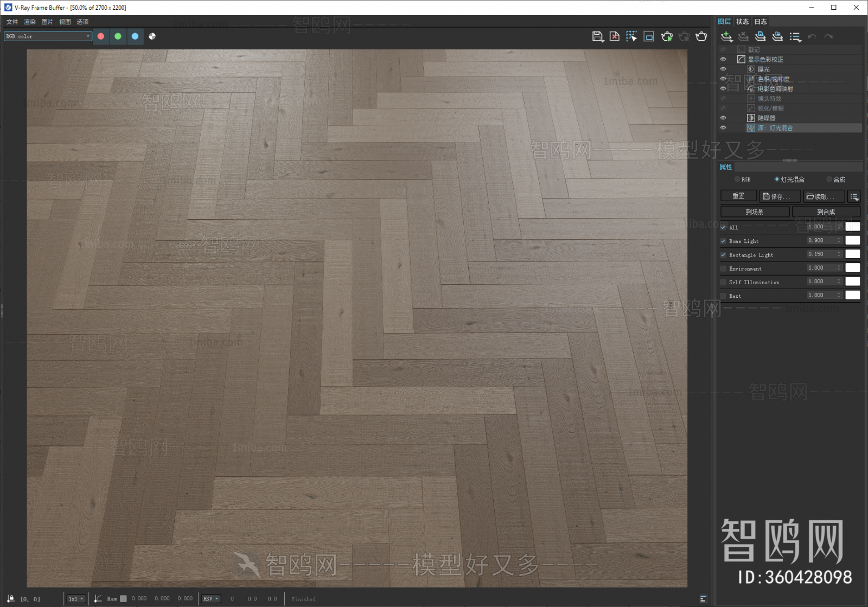Open the 文件 menu
Image resolution: width=868 pixels, height=607 pixels.
pyautogui.click(x=12, y=22)
